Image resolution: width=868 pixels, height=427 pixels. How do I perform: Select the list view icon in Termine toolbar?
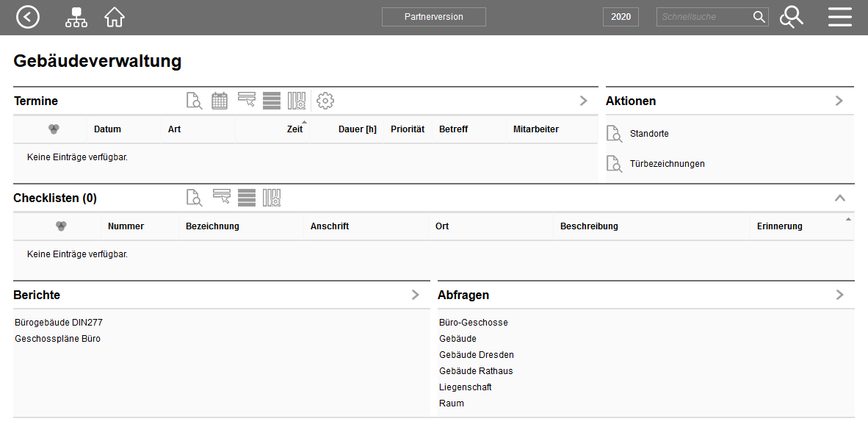(272, 101)
